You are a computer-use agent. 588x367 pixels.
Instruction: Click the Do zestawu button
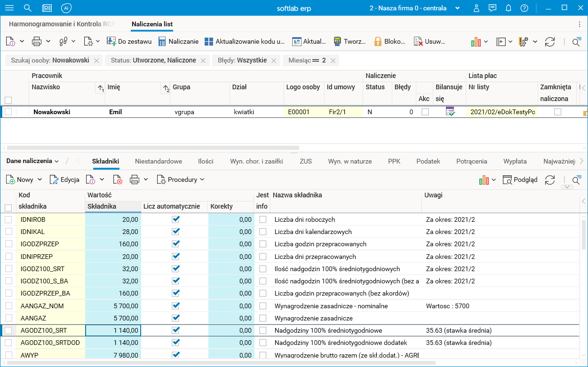pos(129,41)
